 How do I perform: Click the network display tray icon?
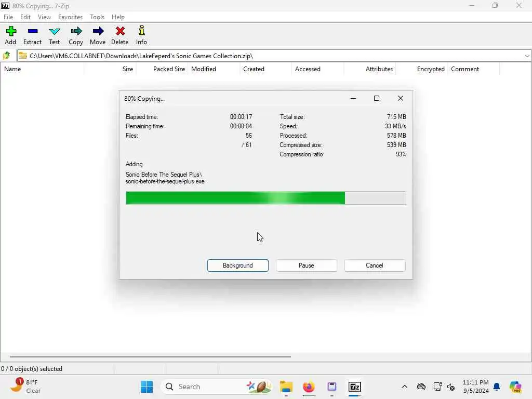(x=437, y=387)
